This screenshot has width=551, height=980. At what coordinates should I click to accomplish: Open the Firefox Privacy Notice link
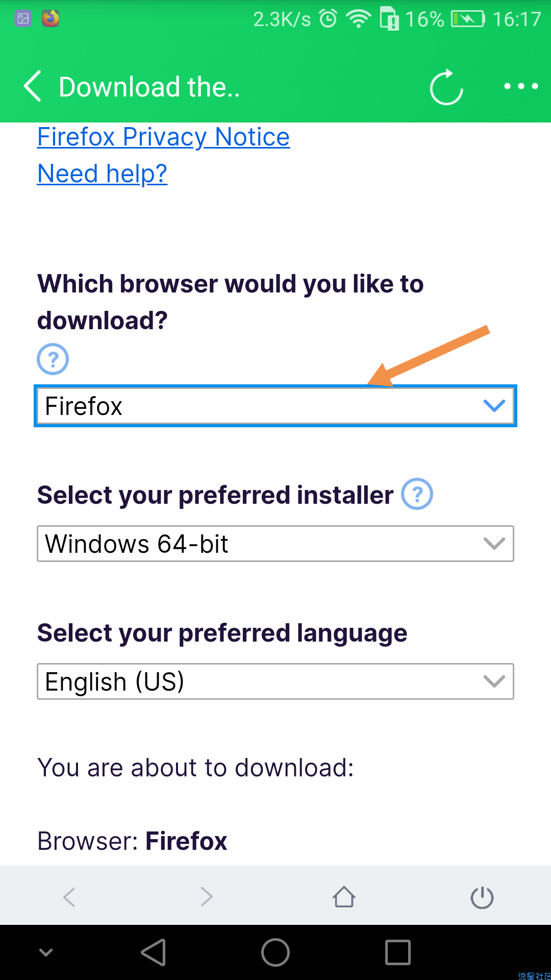164,137
